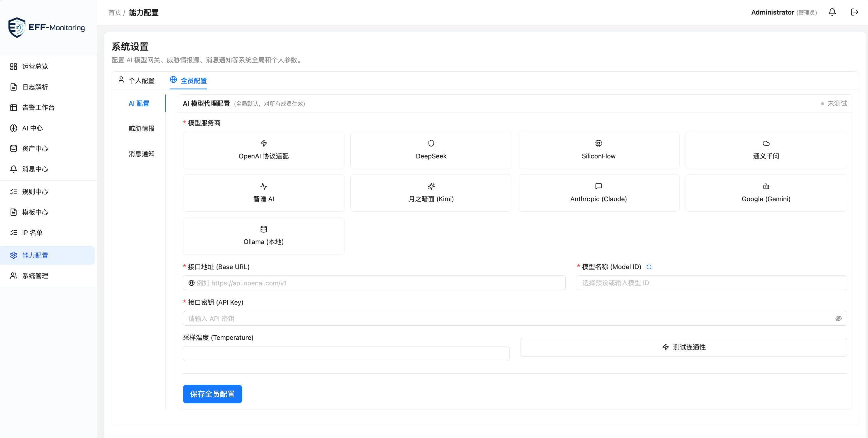Click the 首页 breadcrumb link
868x438 pixels.
pos(115,13)
